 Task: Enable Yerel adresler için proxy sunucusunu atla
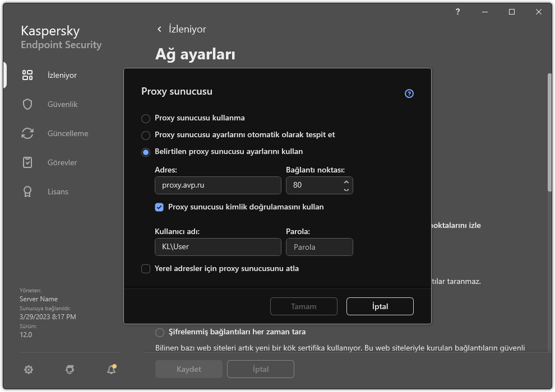[x=146, y=268]
